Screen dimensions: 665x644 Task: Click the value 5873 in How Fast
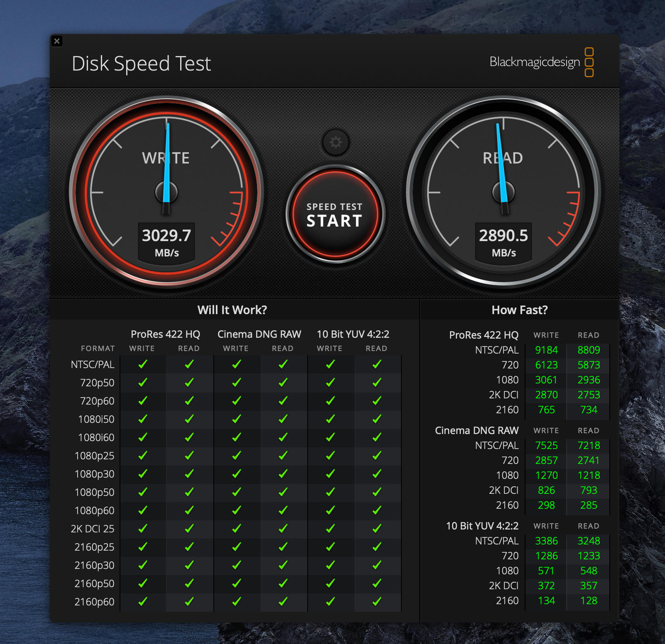click(589, 365)
